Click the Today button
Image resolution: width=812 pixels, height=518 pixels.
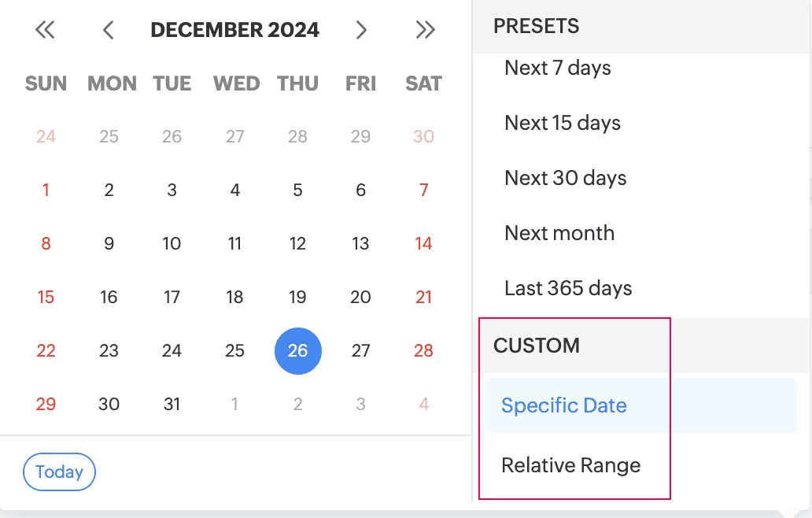(59, 472)
